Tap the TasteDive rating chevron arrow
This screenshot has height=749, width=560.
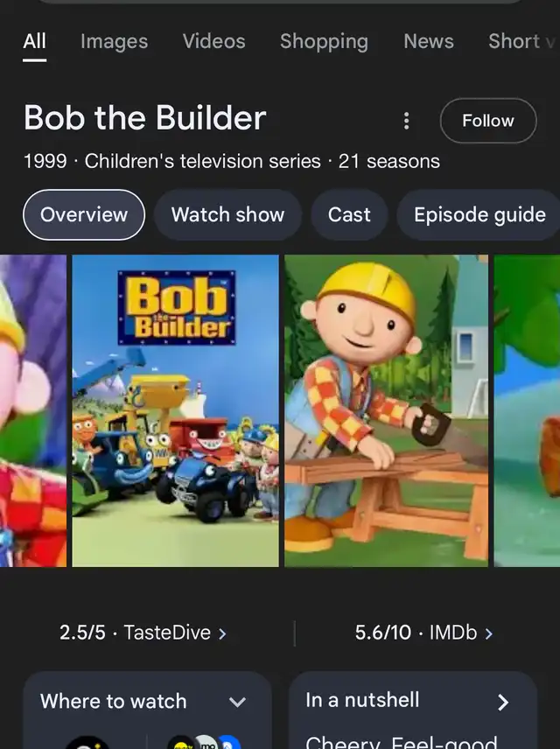(222, 633)
